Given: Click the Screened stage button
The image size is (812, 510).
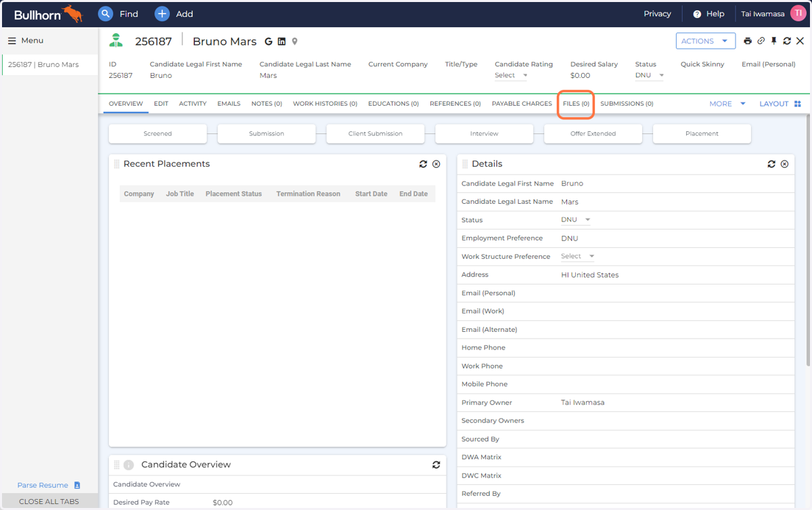Looking at the screenshot, I should (x=158, y=133).
